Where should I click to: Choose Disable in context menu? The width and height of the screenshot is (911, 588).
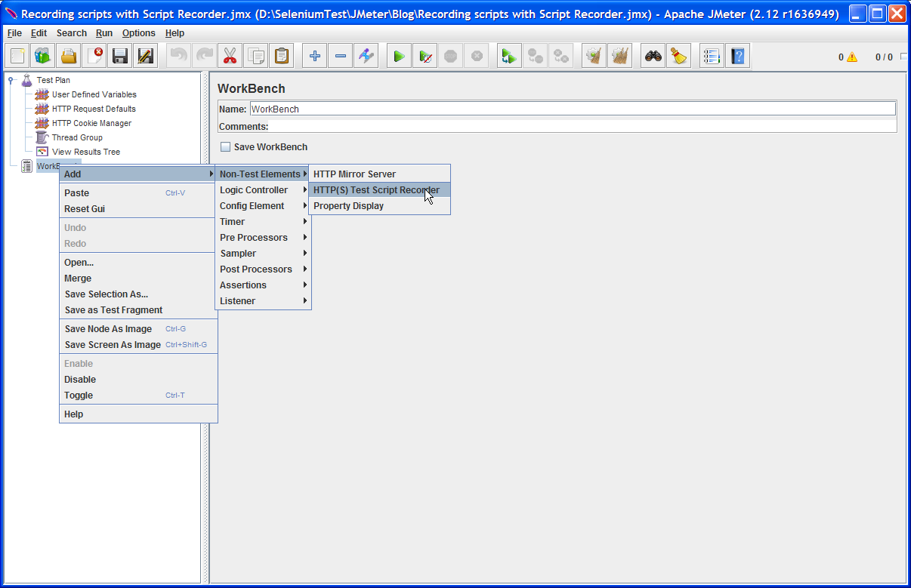pyautogui.click(x=138, y=379)
